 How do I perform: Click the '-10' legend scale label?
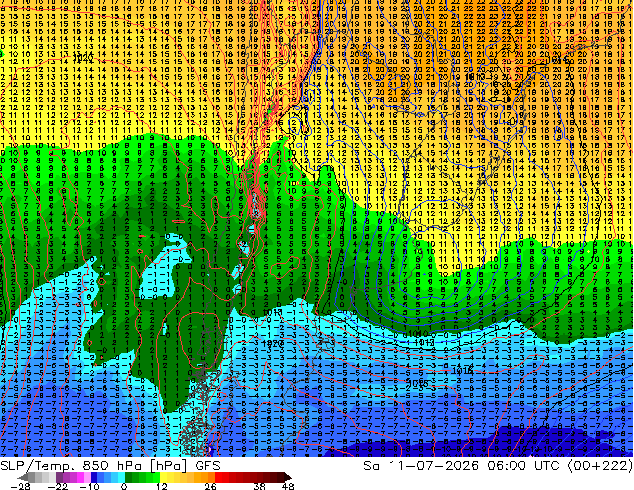click(x=89, y=486)
